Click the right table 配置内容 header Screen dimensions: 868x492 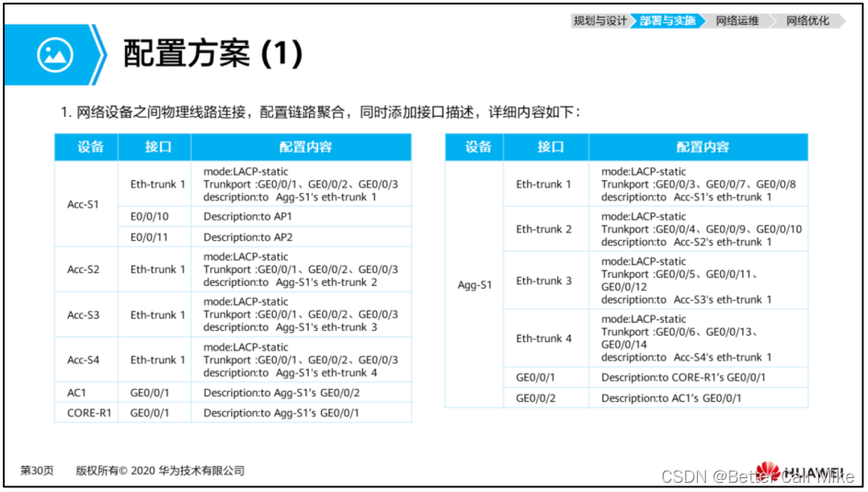click(699, 147)
